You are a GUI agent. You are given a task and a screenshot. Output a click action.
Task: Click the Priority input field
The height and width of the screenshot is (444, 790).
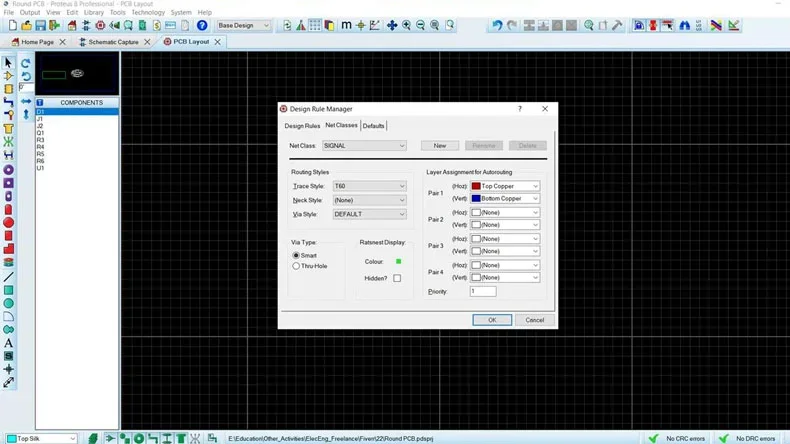tap(483, 291)
